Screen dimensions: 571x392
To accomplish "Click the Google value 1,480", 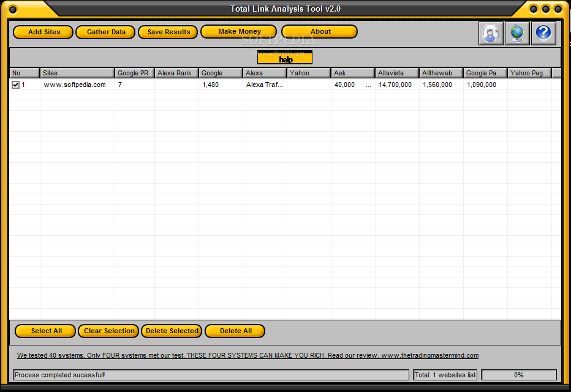I will point(211,85).
